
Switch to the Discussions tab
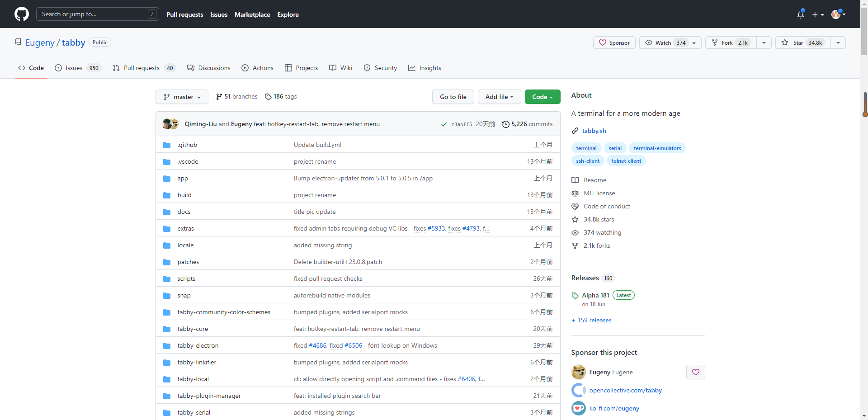point(209,68)
